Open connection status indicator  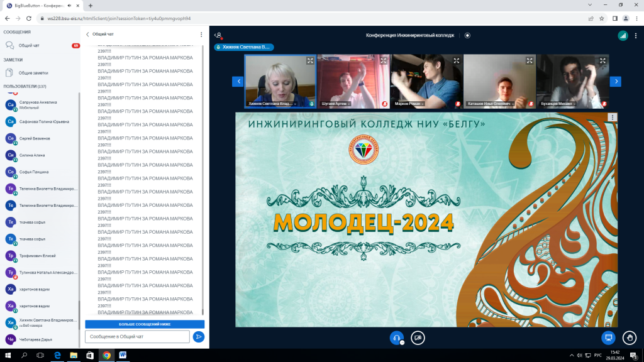pos(623,36)
